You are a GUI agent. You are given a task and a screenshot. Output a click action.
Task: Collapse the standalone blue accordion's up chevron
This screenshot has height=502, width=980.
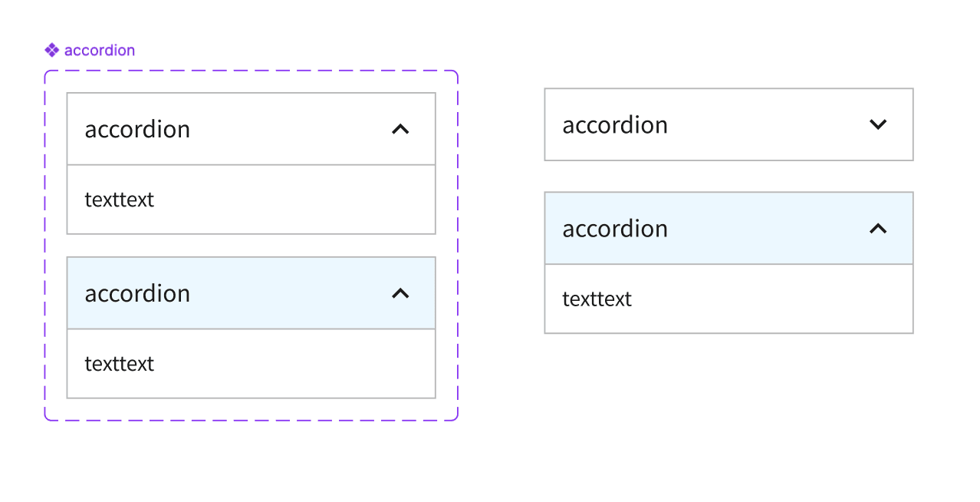coord(878,228)
